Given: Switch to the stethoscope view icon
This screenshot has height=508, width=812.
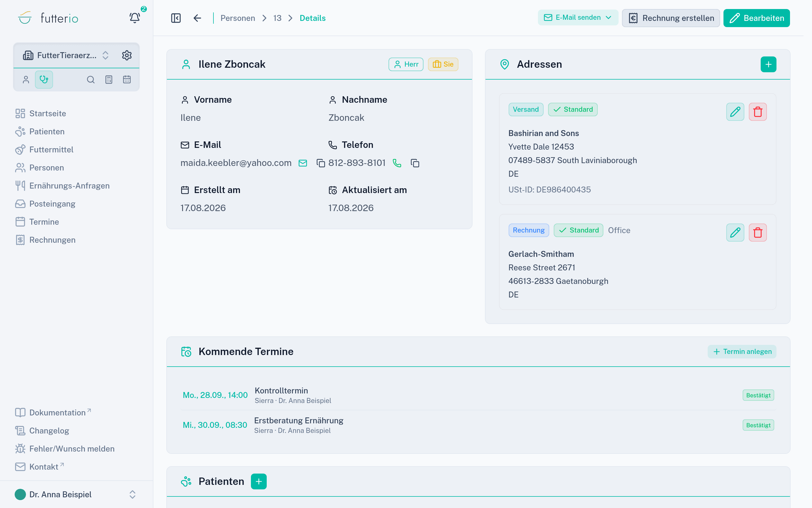Looking at the screenshot, I should click(x=44, y=80).
